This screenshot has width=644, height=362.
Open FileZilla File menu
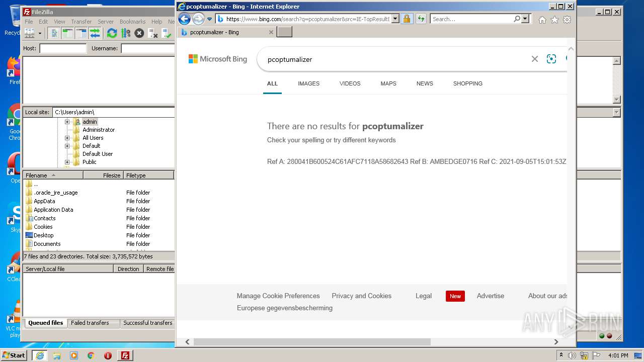[29, 22]
